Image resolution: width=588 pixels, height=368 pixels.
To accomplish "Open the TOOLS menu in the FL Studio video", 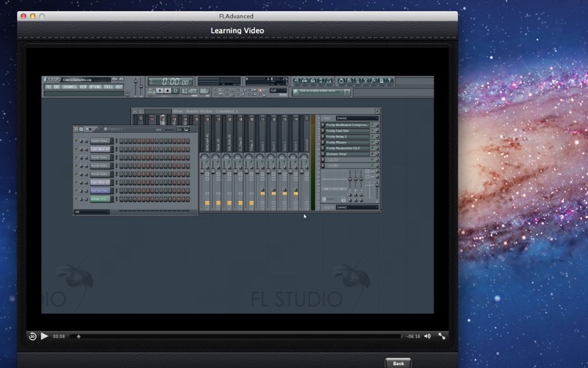I will coord(108,87).
